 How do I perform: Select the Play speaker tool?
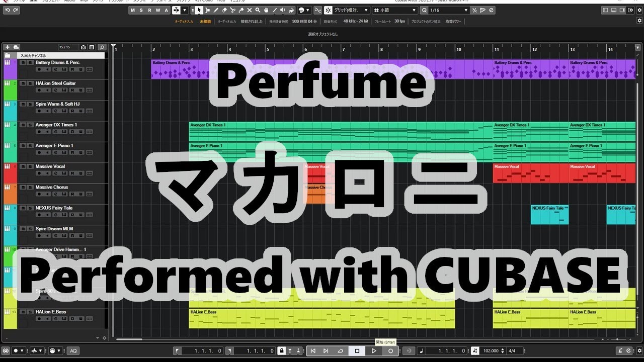pos(283,10)
